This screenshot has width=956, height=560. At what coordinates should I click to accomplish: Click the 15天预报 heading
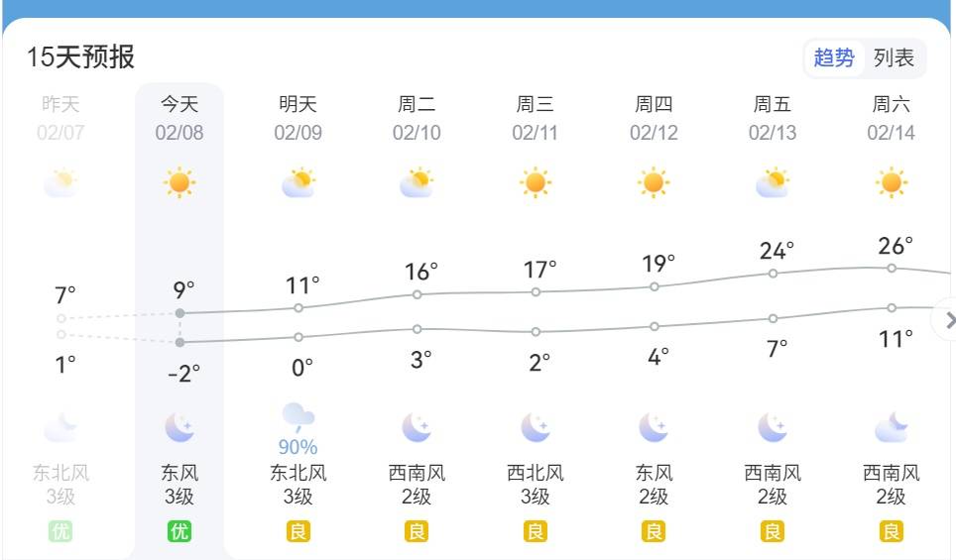80,56
